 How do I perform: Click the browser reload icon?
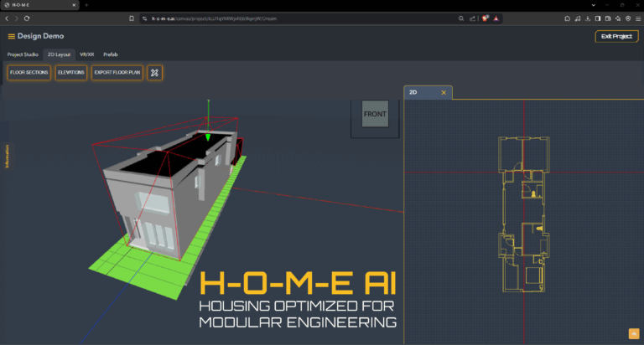pos(26,18)
